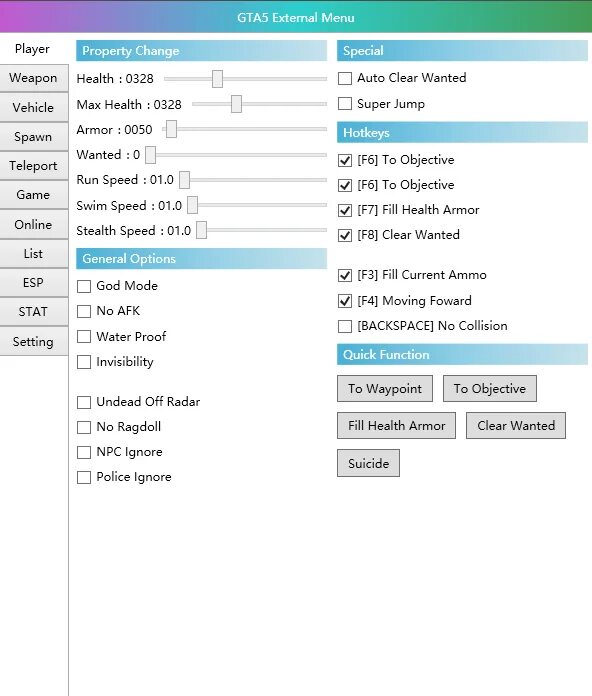Click the "Stealth Speed : 01.0" label

[134, 231]
